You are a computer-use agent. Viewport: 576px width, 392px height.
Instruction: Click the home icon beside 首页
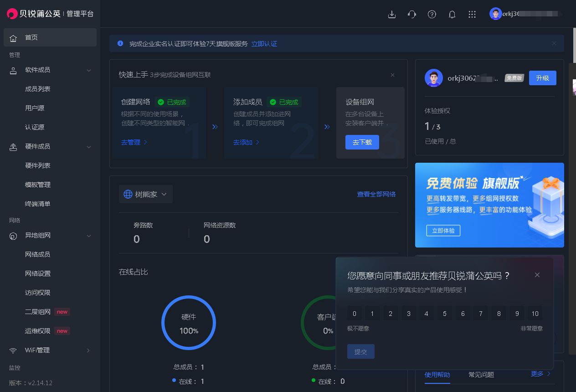[x=14, y=38]
